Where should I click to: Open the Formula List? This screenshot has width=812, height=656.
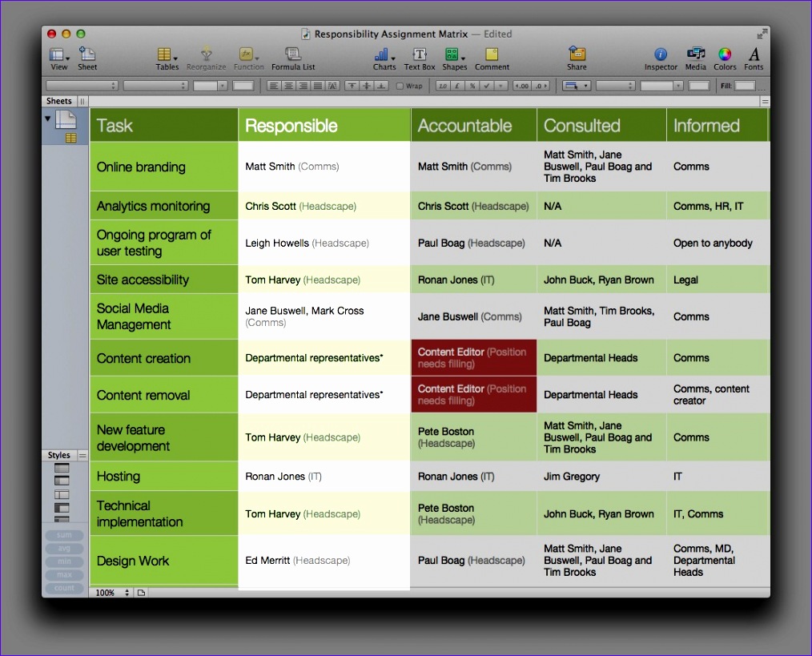coord(293,58)
